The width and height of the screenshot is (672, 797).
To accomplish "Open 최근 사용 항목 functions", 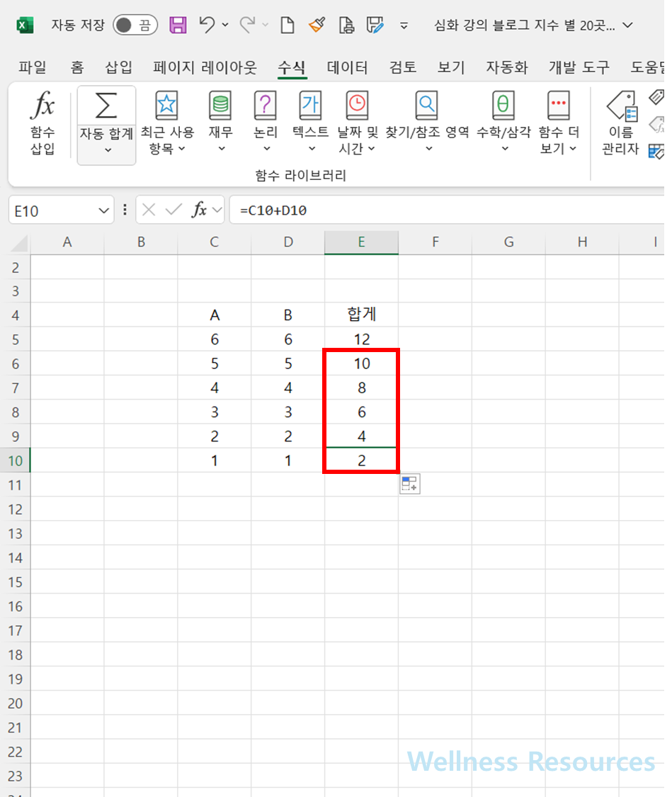I will pyautogui.click(x=167, y=123).
